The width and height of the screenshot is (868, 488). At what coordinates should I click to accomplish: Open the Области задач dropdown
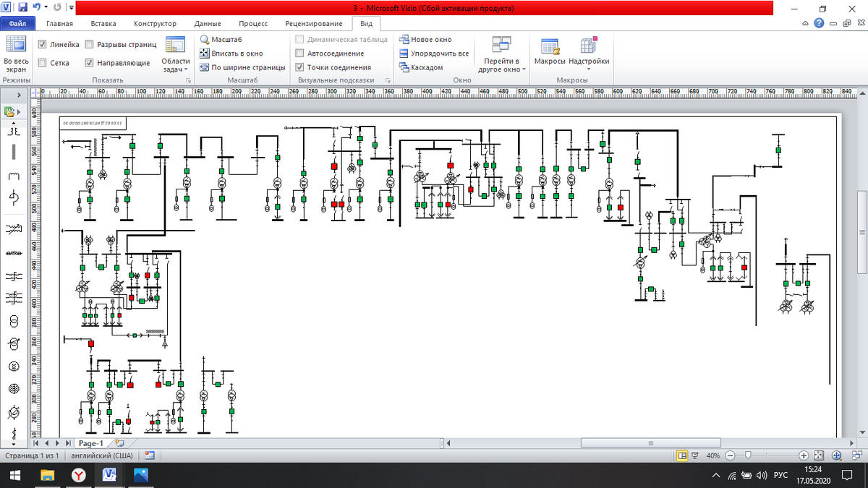[x=176, y=55]
